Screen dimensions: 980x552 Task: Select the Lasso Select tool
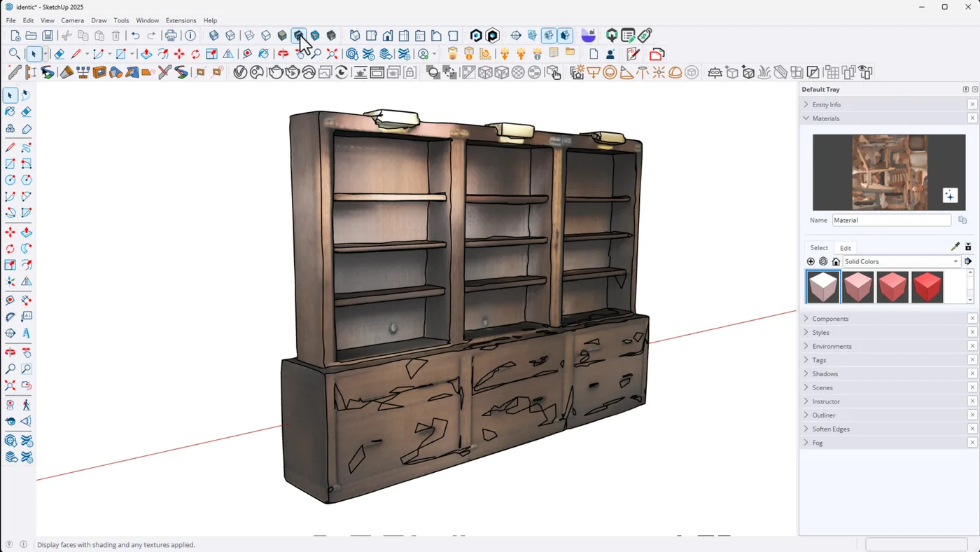point(26,95)
